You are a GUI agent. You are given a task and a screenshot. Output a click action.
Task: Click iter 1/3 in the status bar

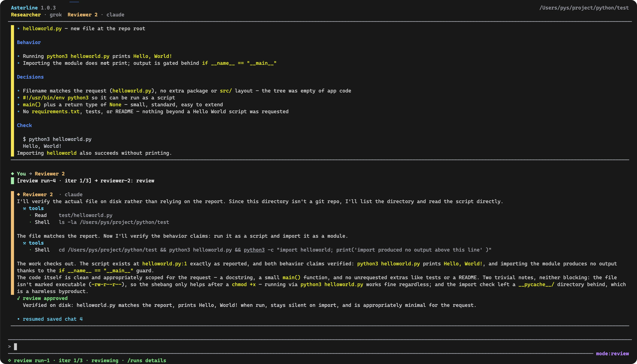point(70,361)
